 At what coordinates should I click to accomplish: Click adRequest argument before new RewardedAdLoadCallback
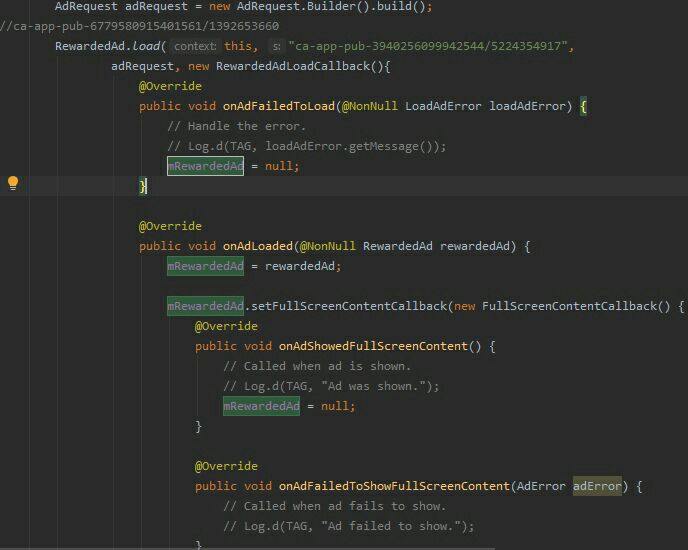pyautogui.click(x=142, y=66)
